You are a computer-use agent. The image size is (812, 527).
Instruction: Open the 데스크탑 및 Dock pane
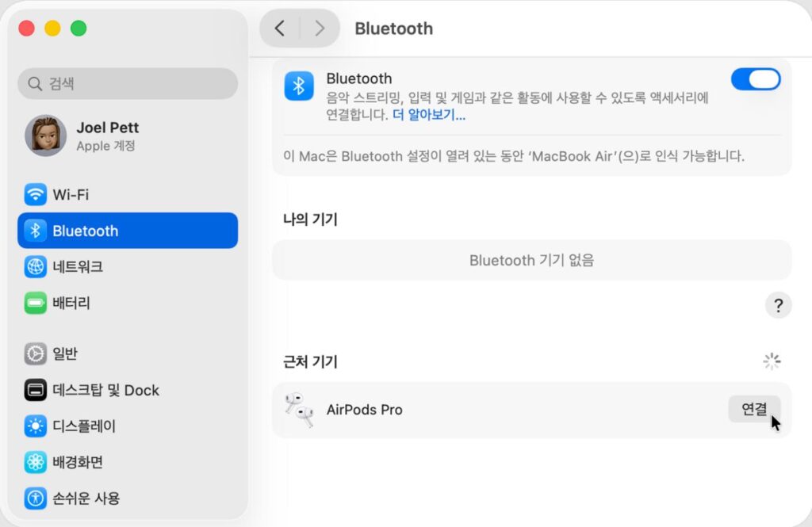(x=128, y=390)
